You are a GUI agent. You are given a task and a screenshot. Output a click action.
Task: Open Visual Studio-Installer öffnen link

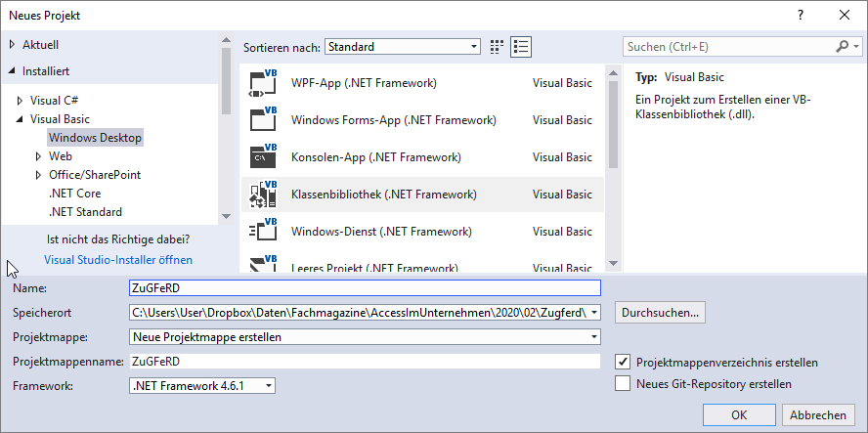pos(118,260)
